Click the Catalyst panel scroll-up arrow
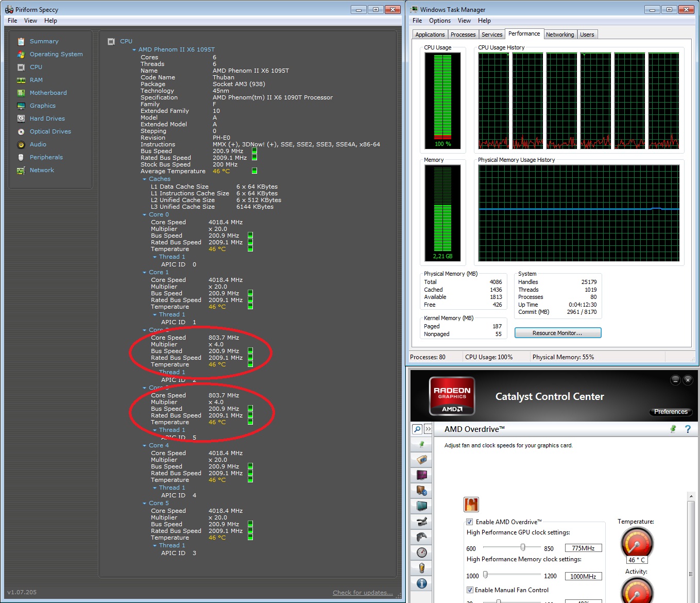The image size is (700, 603). click(x=691, y=496)
